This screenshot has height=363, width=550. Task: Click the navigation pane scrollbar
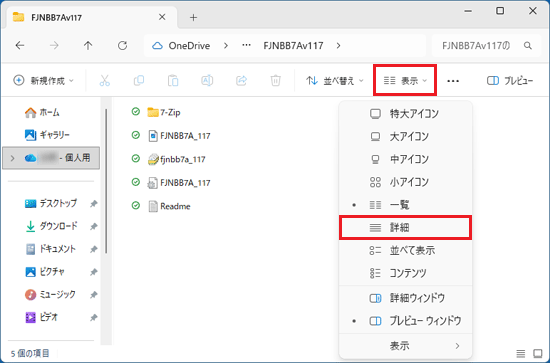(x=106, y=181)
